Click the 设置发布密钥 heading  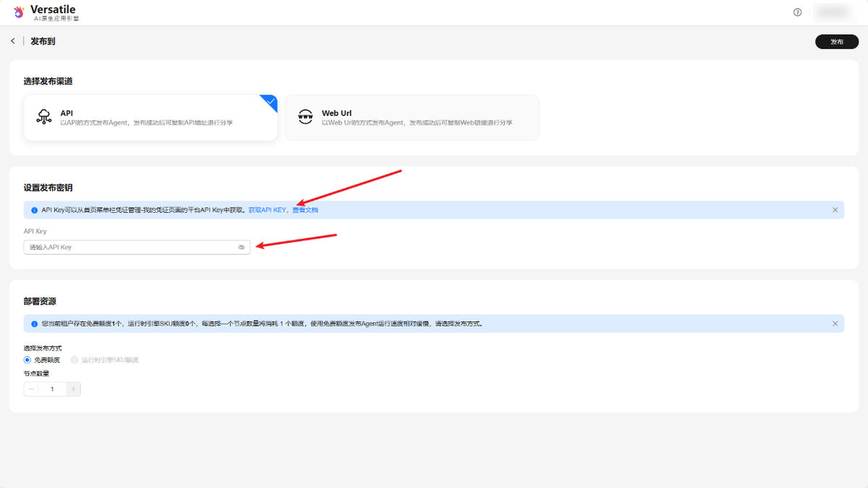[48, 188]
